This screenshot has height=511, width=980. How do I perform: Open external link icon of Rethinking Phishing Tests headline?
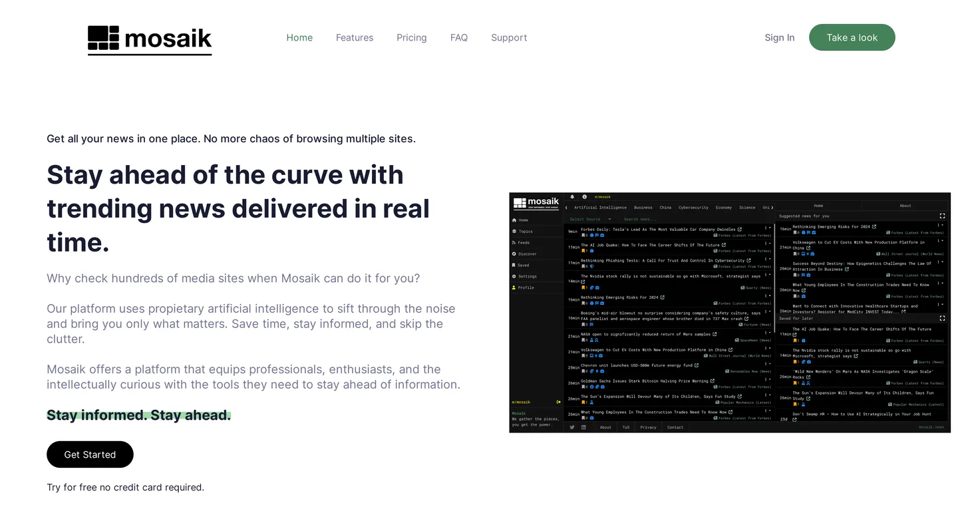tap(748, 261)
